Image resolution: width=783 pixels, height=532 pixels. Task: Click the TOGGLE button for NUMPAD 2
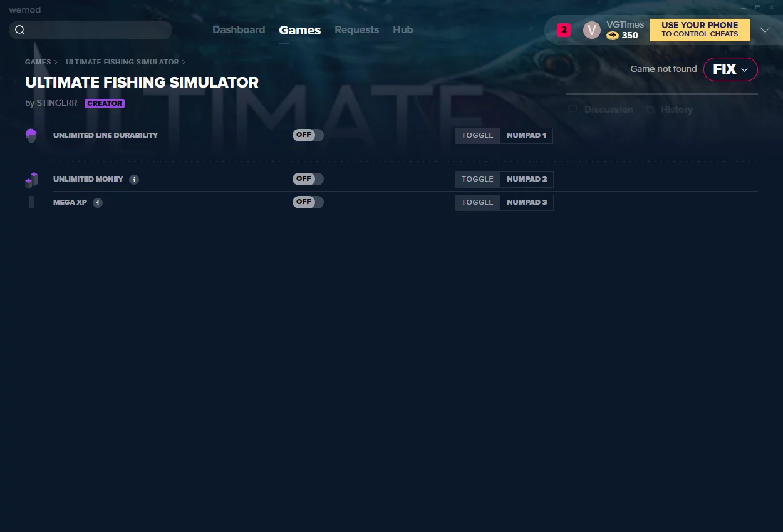[478, 180]
